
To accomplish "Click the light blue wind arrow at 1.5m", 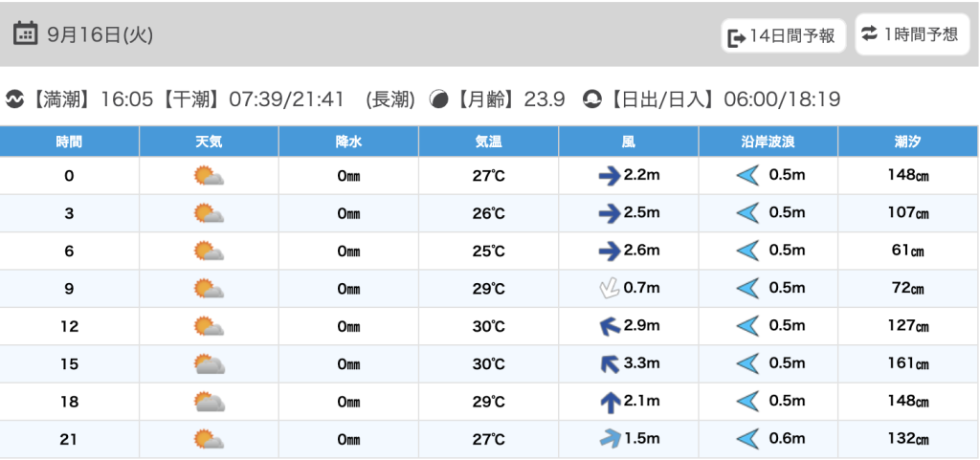I will (x=609, y=439).
